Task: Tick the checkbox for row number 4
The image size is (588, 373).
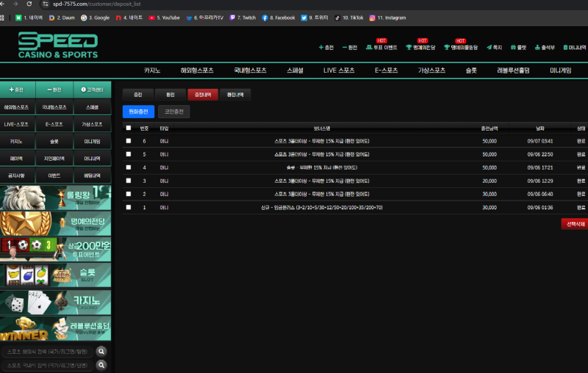Action: (129, 167)
